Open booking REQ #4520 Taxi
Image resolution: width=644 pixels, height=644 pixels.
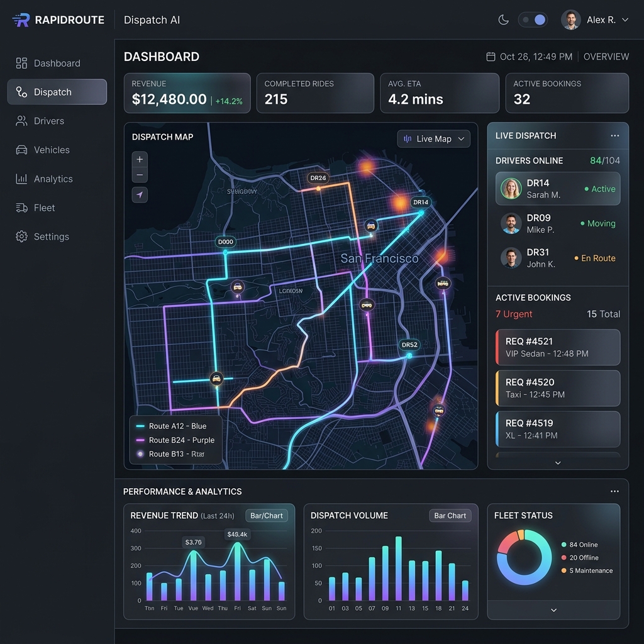point(558,388)
